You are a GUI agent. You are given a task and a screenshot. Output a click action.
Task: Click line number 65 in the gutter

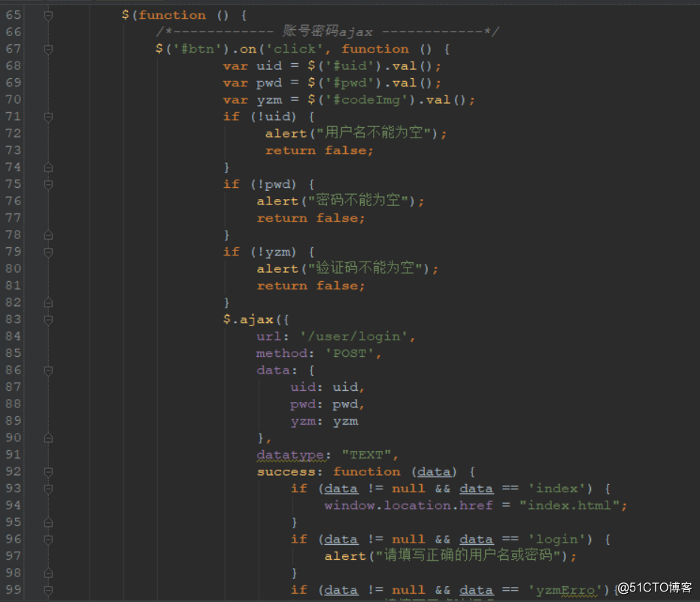pyautogui.click(x=14, y=15)
